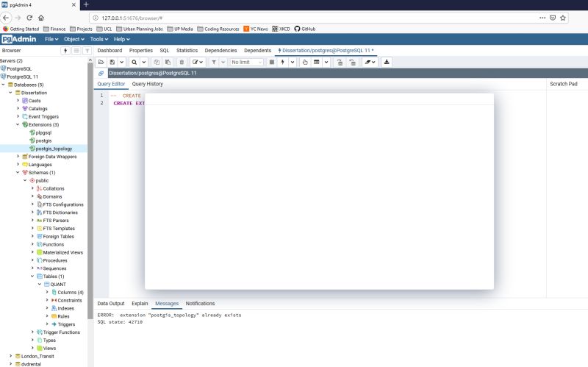Click the Stop query square icon
Viewport: 588px width, 367px height.
click(272, 63)
